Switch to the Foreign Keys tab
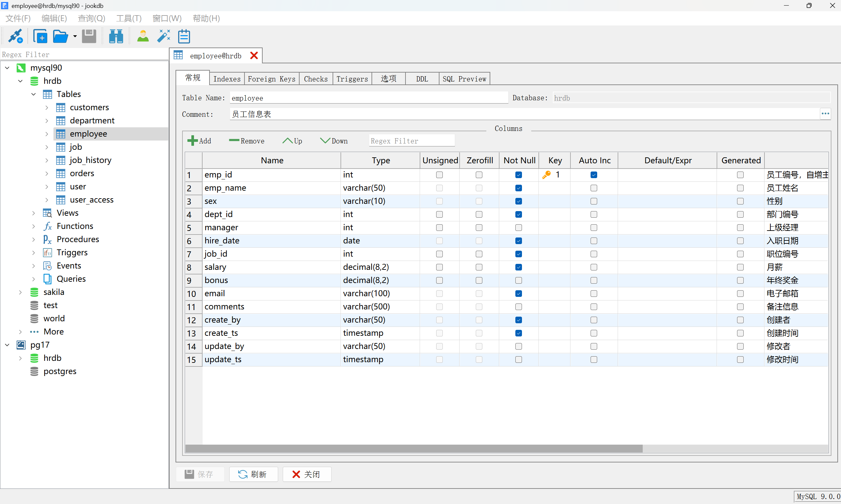The image size is (841, 504). (272, 79)
